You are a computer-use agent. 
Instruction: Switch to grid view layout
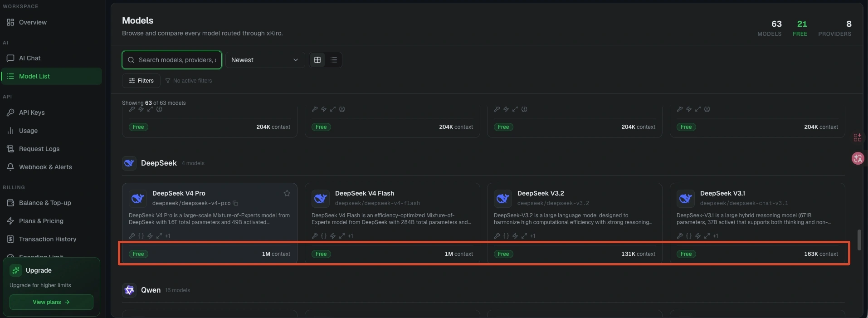point(317,60)
